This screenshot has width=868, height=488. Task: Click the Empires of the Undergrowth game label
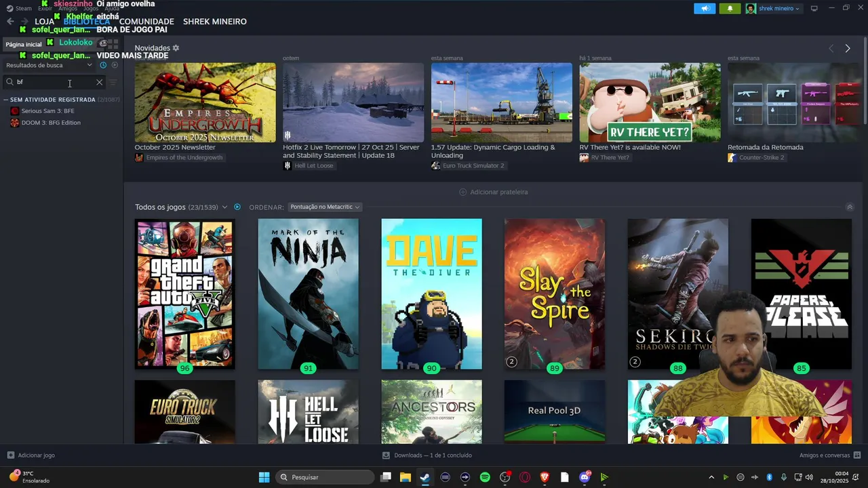coord(179,157)
